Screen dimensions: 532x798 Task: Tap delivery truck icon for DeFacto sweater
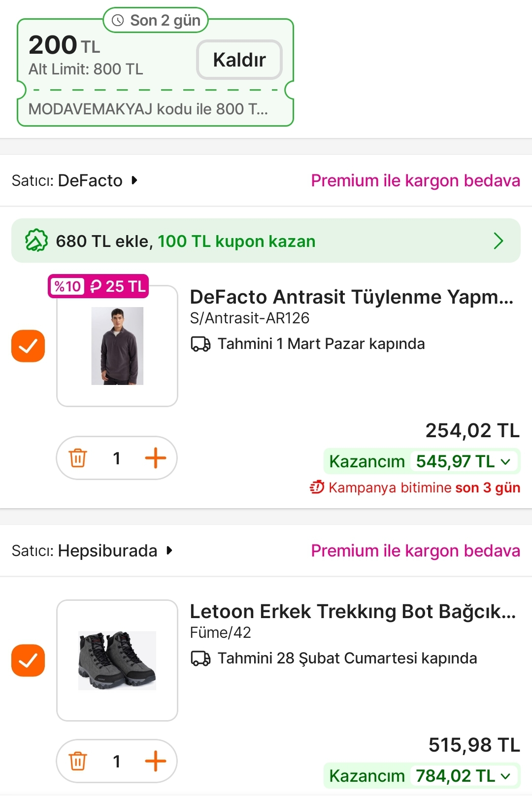(x=200, y=344)
